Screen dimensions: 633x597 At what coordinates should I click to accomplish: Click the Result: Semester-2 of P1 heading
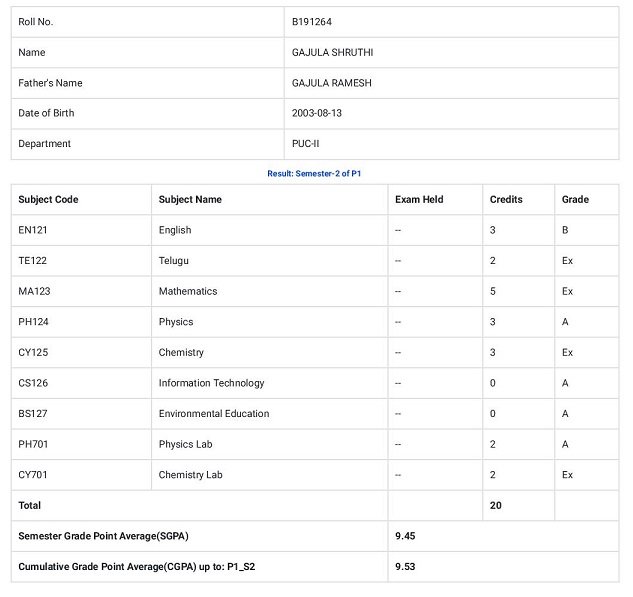[314, 174]
